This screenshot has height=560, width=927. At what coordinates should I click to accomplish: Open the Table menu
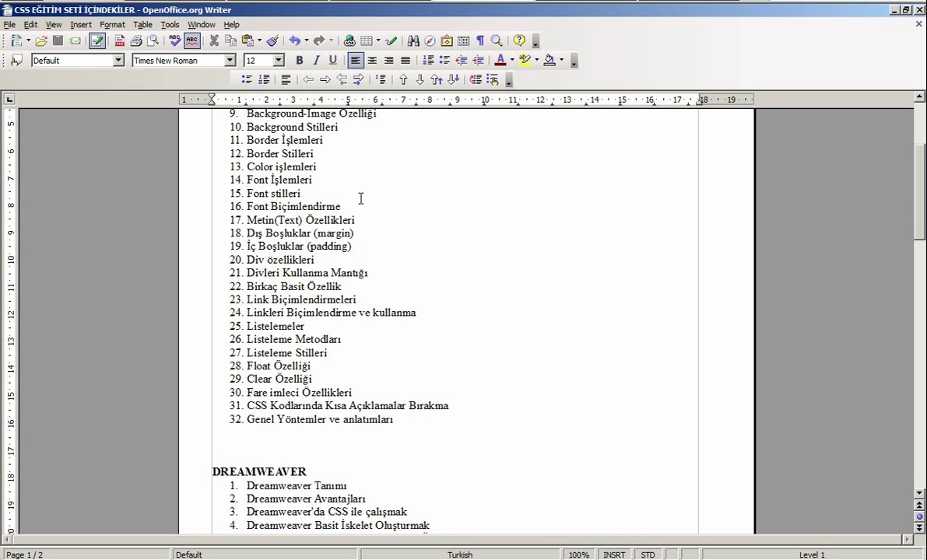(142, 25)
